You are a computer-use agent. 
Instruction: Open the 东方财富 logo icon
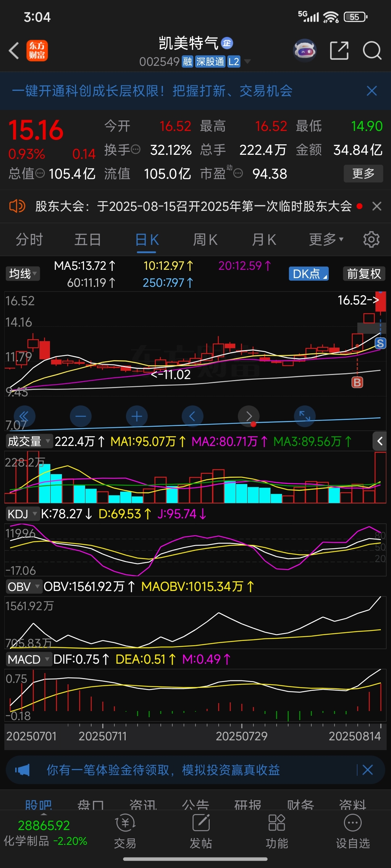click(x=37, y=50)
